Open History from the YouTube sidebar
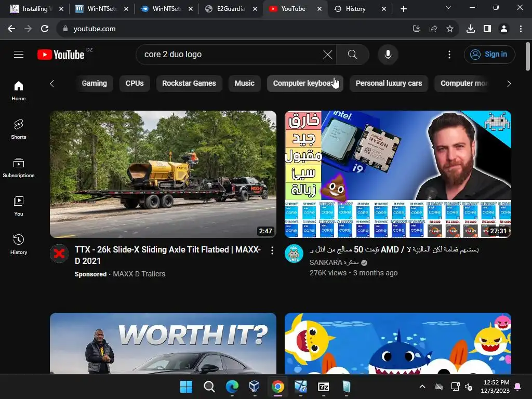The image size is (532, 399). pyautogui.click(x=19, y=244)
